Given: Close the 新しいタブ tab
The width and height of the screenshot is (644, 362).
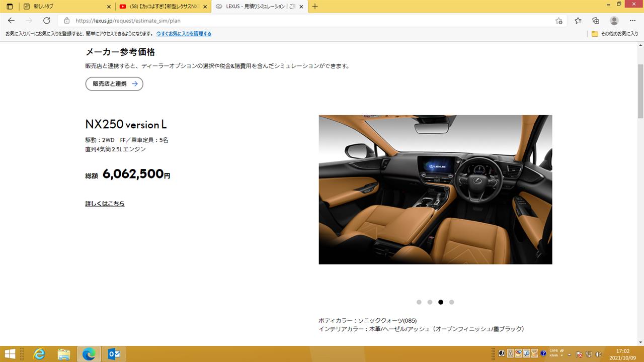Looking at the screenshot, I should pyautogui.click(x=109, y=7).
